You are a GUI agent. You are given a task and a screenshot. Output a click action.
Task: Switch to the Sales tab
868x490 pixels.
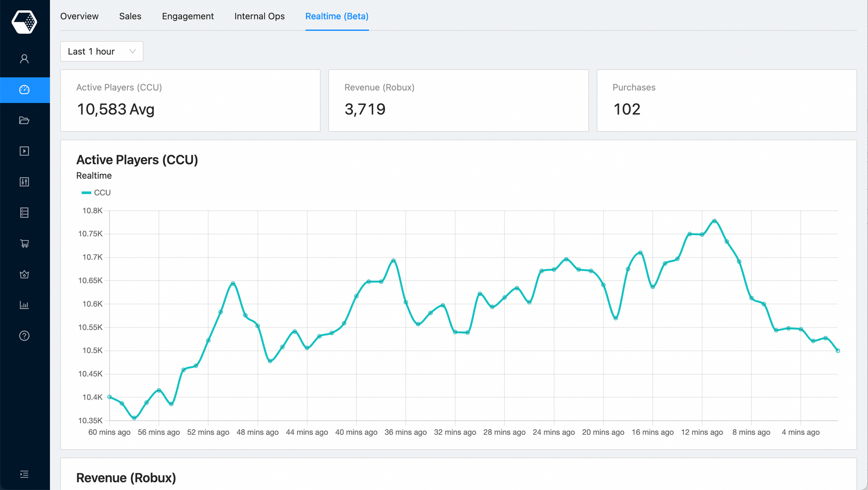(x=130, y=17)
